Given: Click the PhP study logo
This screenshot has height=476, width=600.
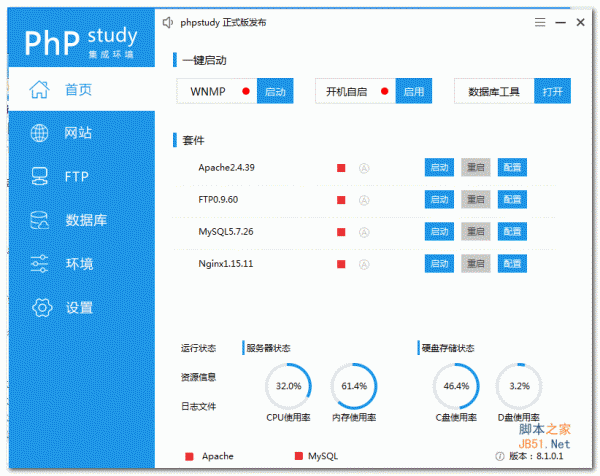Looking at the screenshot, I should tap(80, 41).
